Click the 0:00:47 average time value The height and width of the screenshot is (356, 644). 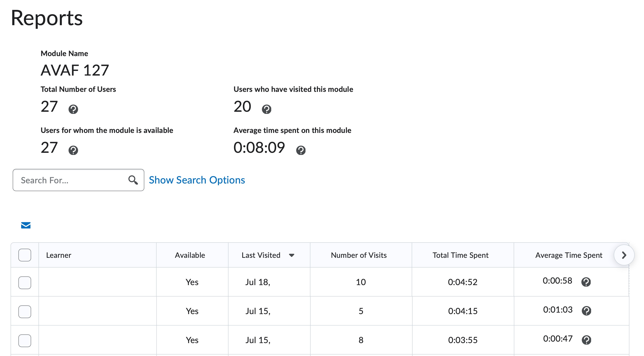(x=557, y=338)
